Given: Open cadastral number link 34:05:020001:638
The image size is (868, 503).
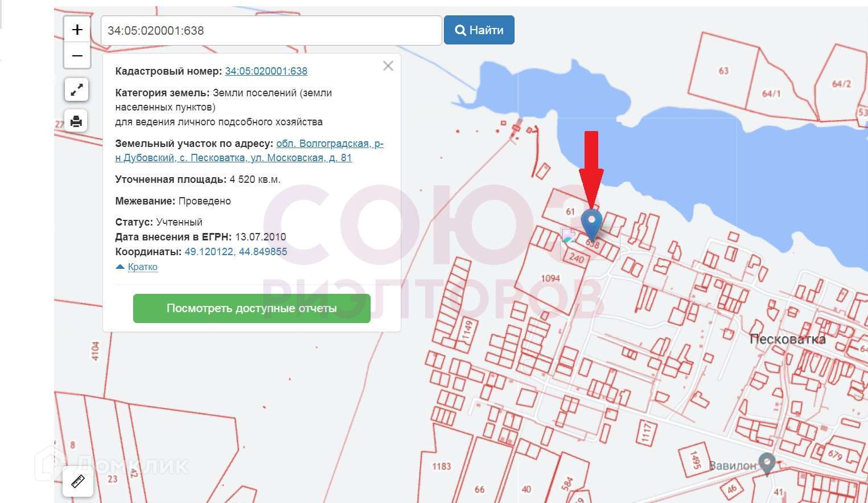Looking at the screenshot, I should [x=266, y=71].
